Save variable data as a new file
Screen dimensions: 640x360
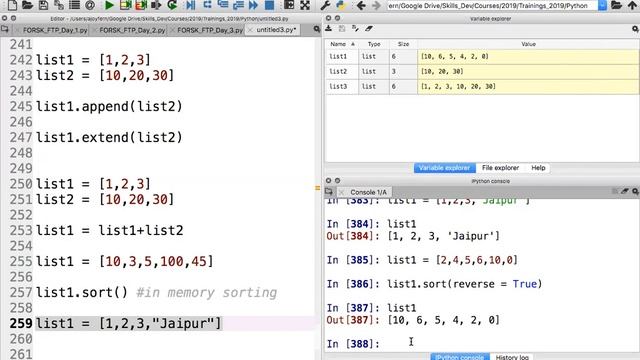point(355,29)
